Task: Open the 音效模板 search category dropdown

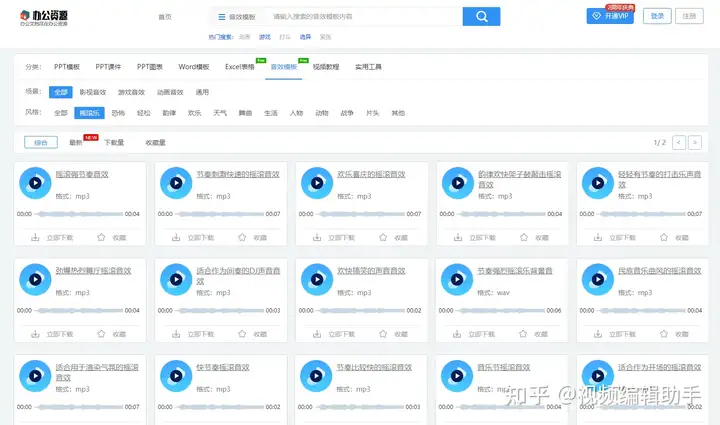Action: [237, 17]
